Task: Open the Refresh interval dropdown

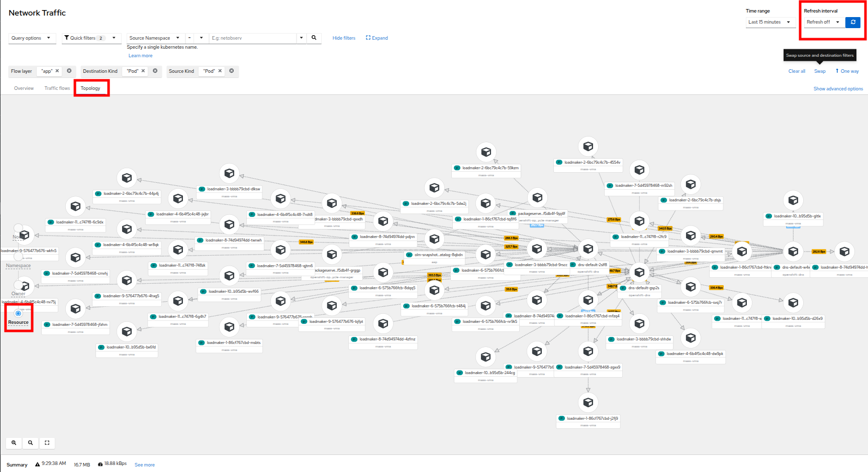Action: click(824, 22)
